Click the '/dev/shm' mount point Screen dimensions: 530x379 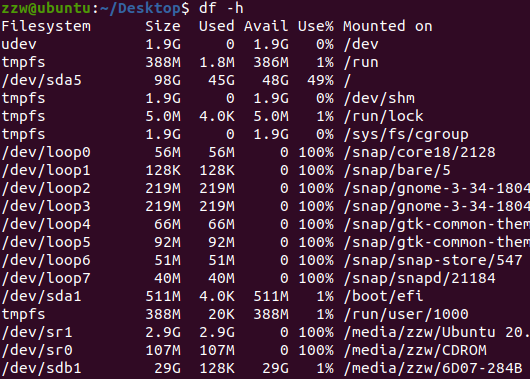coord(379,98)
